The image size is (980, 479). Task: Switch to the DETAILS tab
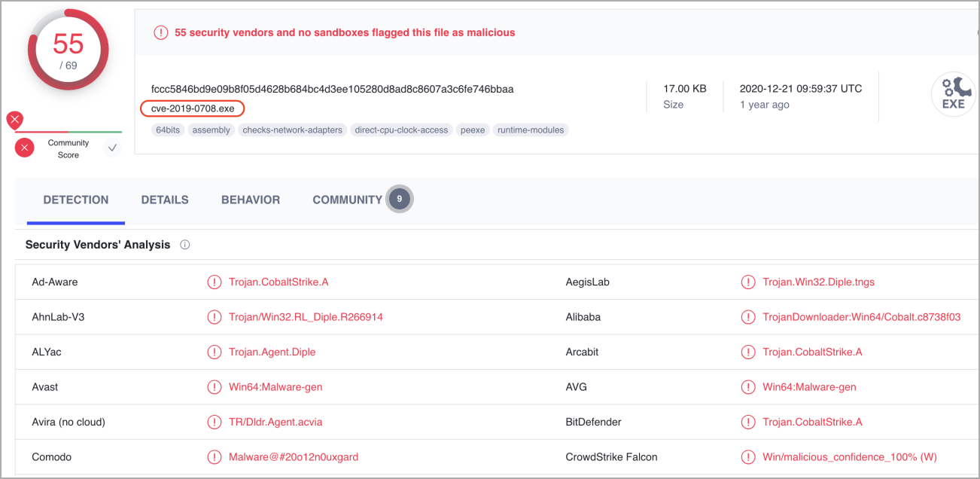click(x=165, y=200)
